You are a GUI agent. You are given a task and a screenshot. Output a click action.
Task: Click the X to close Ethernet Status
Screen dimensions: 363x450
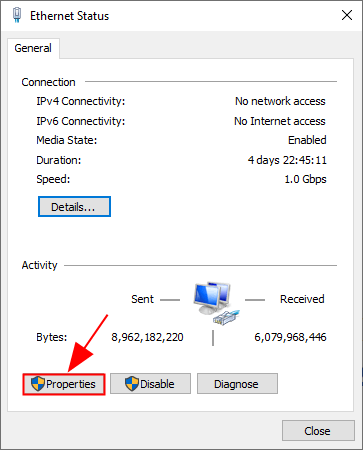[347, 15]
